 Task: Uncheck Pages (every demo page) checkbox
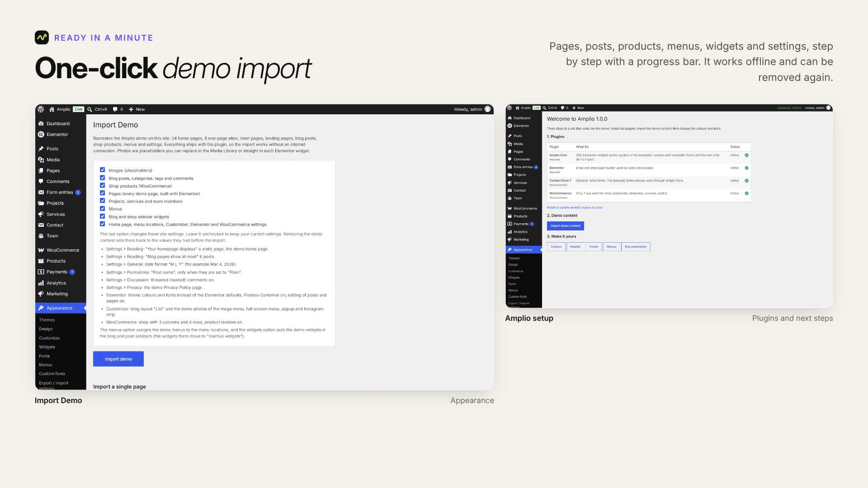coord(103,193)
